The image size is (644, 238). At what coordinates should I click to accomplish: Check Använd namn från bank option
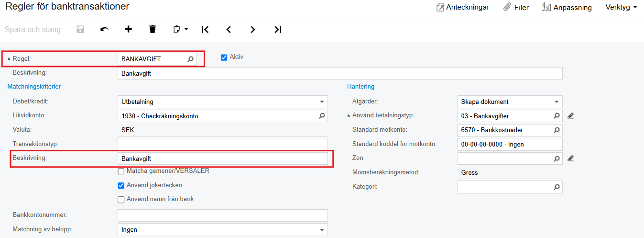pyautogui.click(x=121, y=200)
